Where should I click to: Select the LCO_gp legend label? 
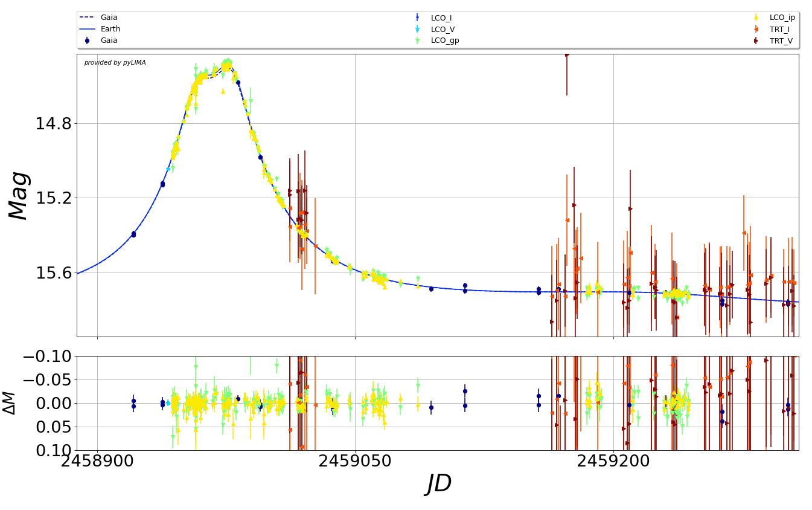coord(445,41)
